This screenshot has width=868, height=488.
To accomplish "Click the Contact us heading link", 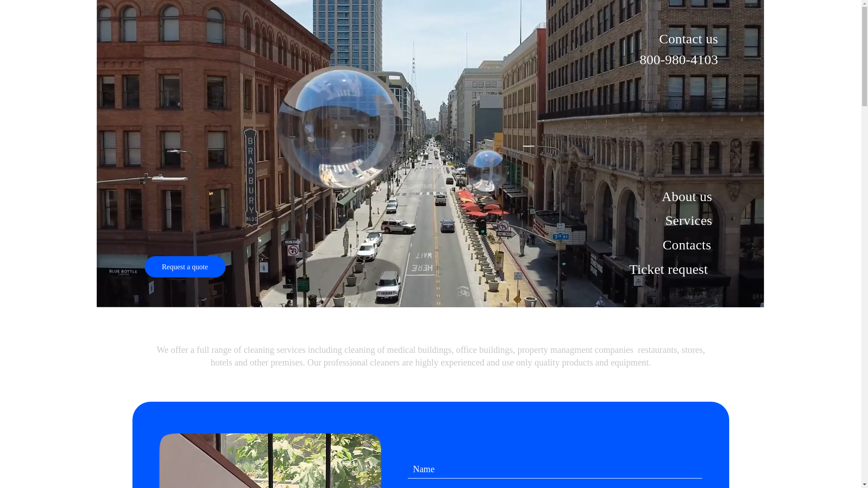I will (x=688, y=39).
